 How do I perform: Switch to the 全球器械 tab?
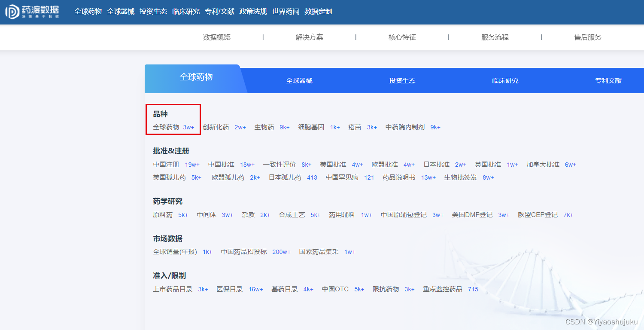[x=299, y=80]
